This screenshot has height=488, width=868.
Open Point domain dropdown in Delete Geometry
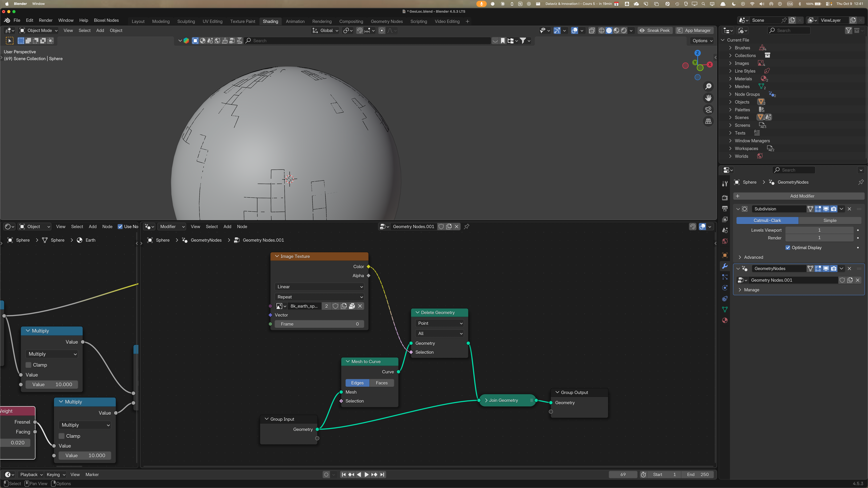pyautogui.click(x=440, y=323)
